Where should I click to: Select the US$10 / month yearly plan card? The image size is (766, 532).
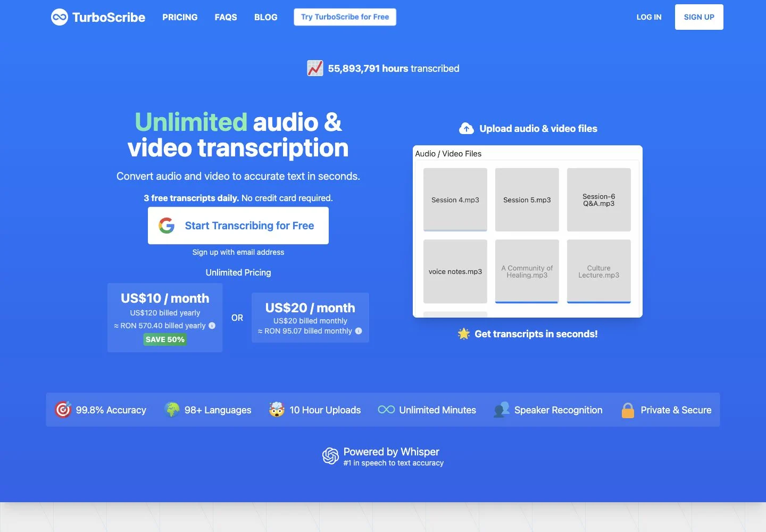(165, 318)
